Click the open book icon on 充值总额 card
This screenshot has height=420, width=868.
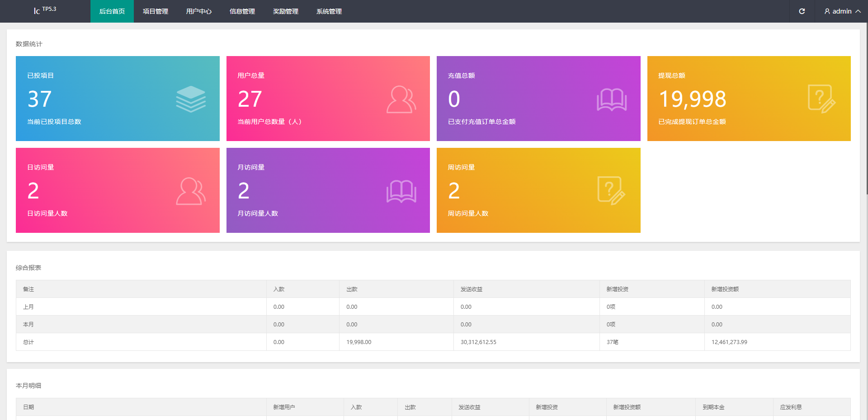612,99
